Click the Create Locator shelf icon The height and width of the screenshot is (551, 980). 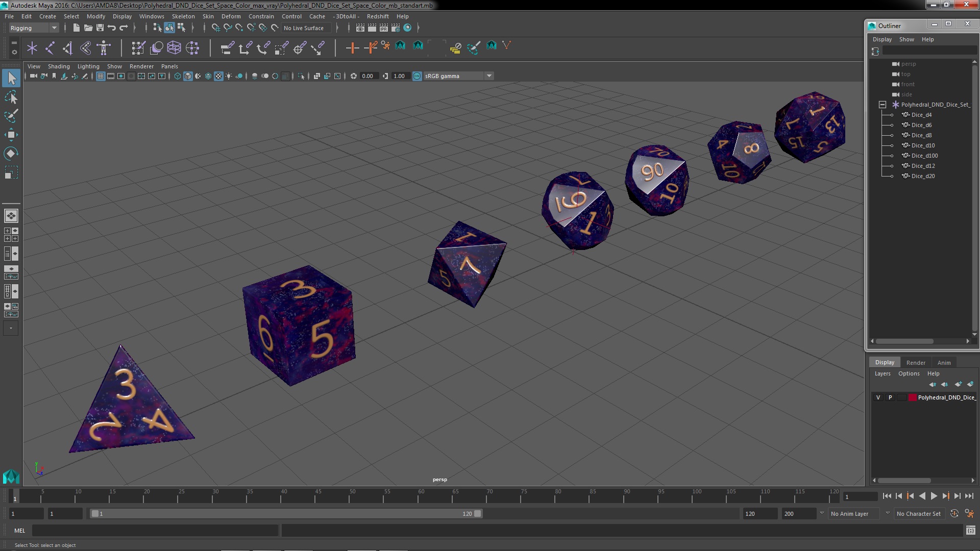pos(32,48)
